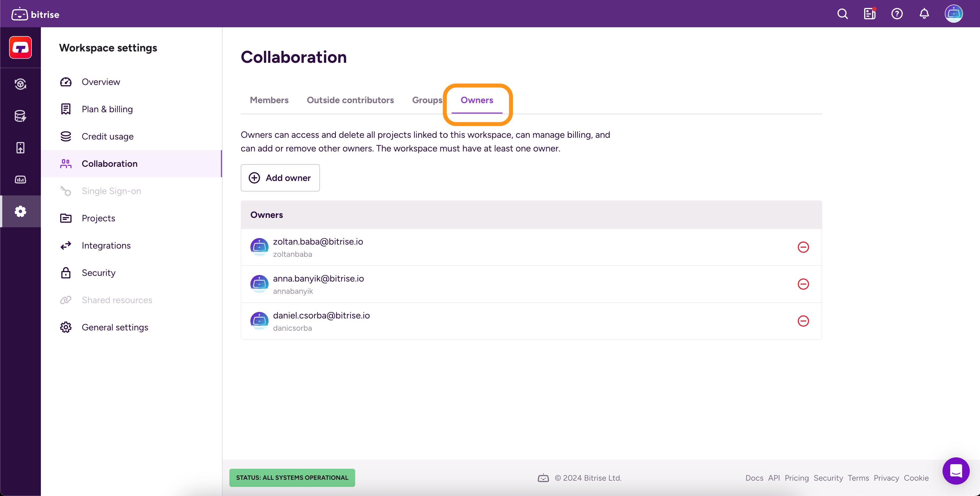980x496 pixels.
Task: Switch to the Members tab
Action: click(269, 100)
